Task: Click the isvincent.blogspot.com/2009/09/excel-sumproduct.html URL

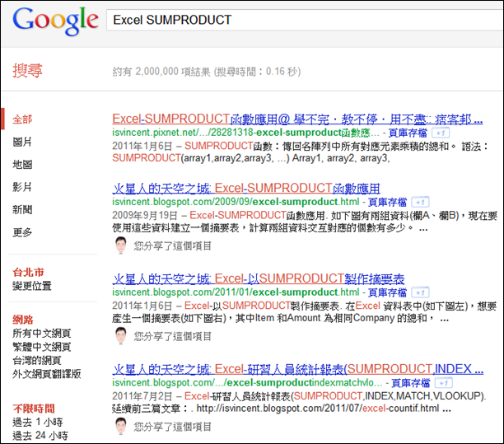Action: point(236,202)
